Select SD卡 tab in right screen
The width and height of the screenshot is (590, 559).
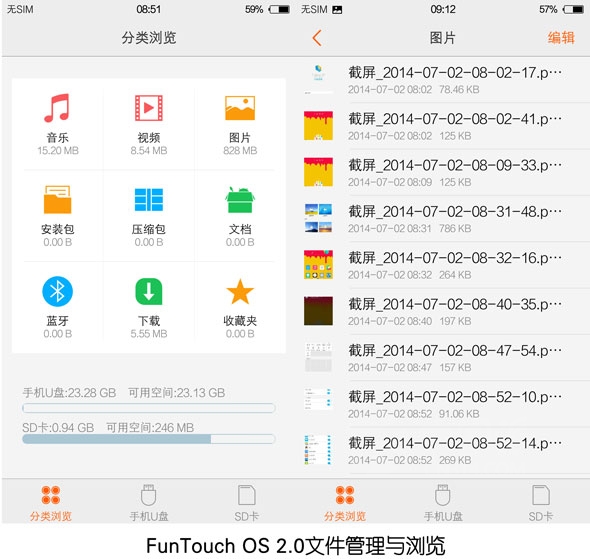pos(541,502)
